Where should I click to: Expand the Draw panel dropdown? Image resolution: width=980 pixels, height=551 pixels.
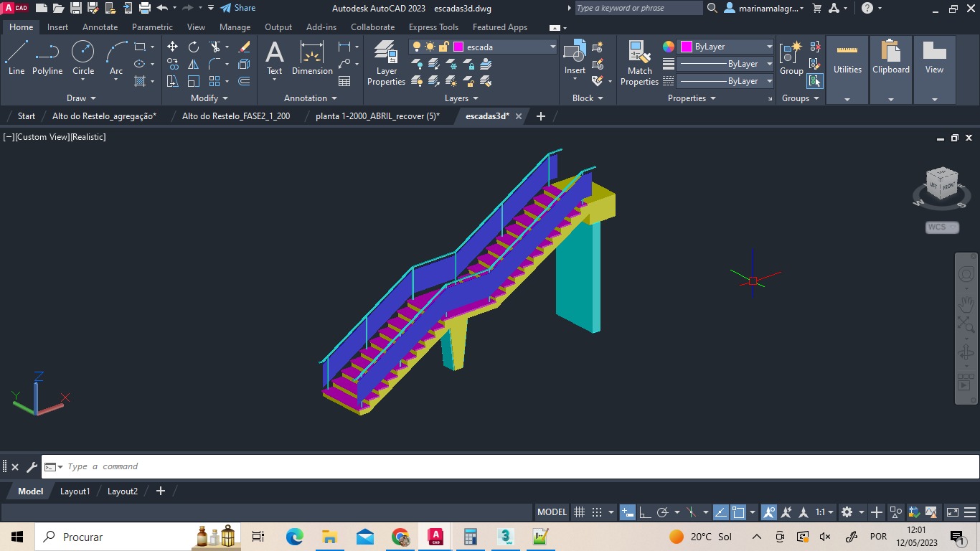(81, 98)
